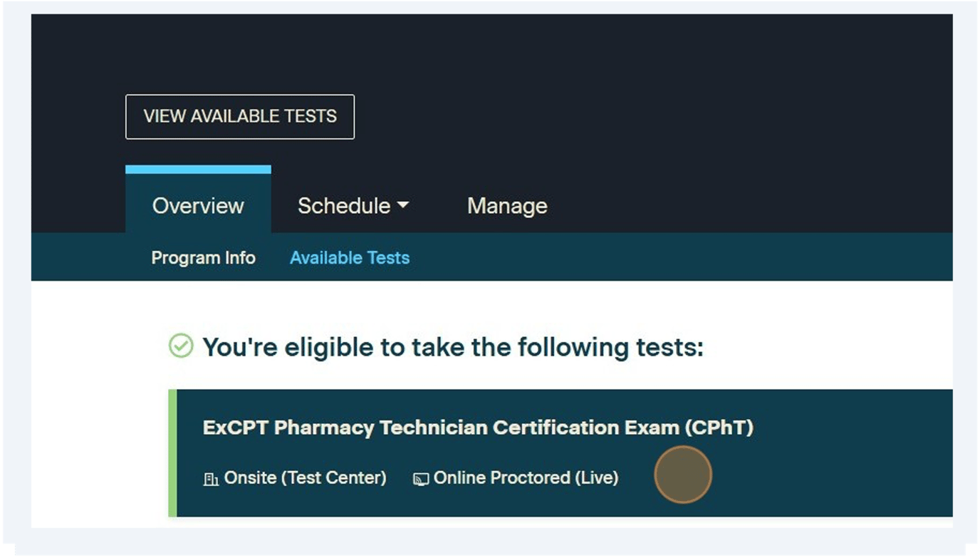Click the green accent bar on the exam card

pyautogui.click(x=172, y=453)
